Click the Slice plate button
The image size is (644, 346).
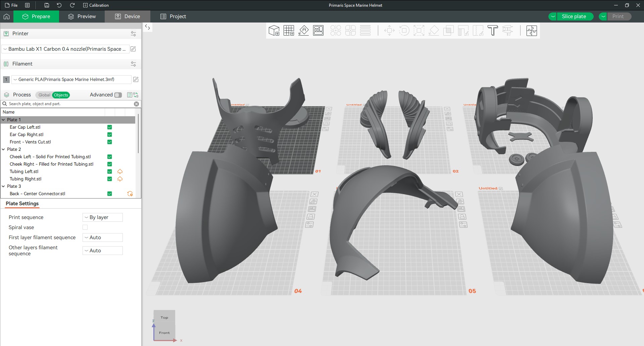point(574,16)
